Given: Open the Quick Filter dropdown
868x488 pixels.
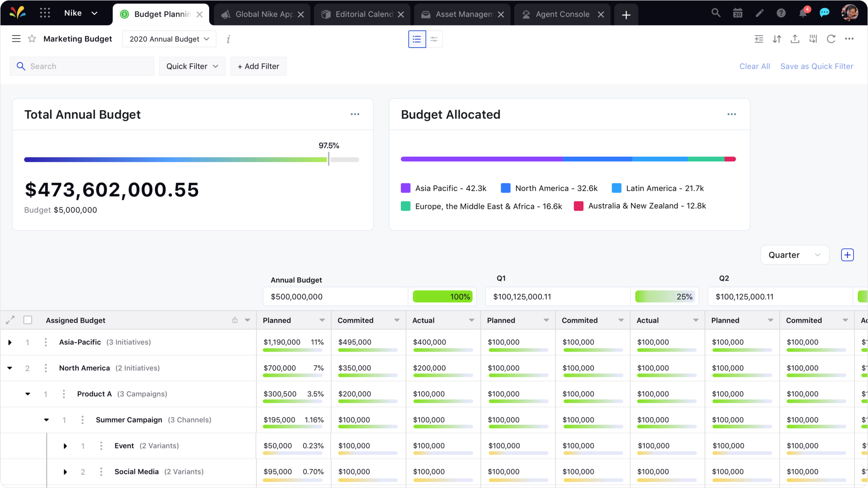Looking at the screenshot, I should coord(192,66).
